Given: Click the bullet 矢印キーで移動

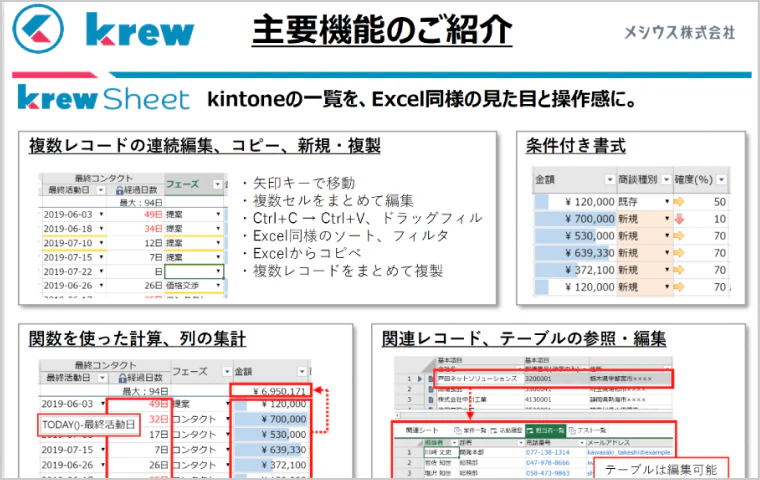Looking at the screenshot, I should coord(304,183).
